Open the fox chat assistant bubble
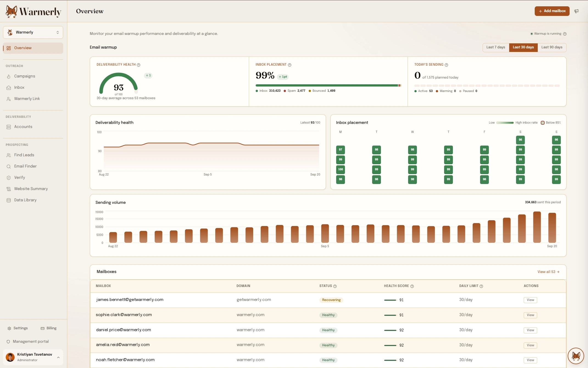This screenshot has height=368, width=588. pyautogui.click(x=576, y=356)
